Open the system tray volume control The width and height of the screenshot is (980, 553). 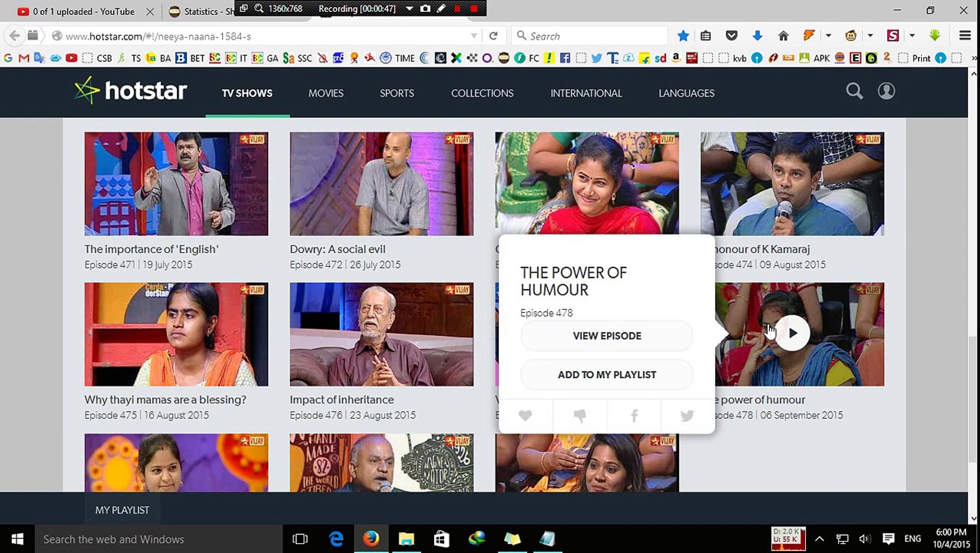[x=865, y=539]
